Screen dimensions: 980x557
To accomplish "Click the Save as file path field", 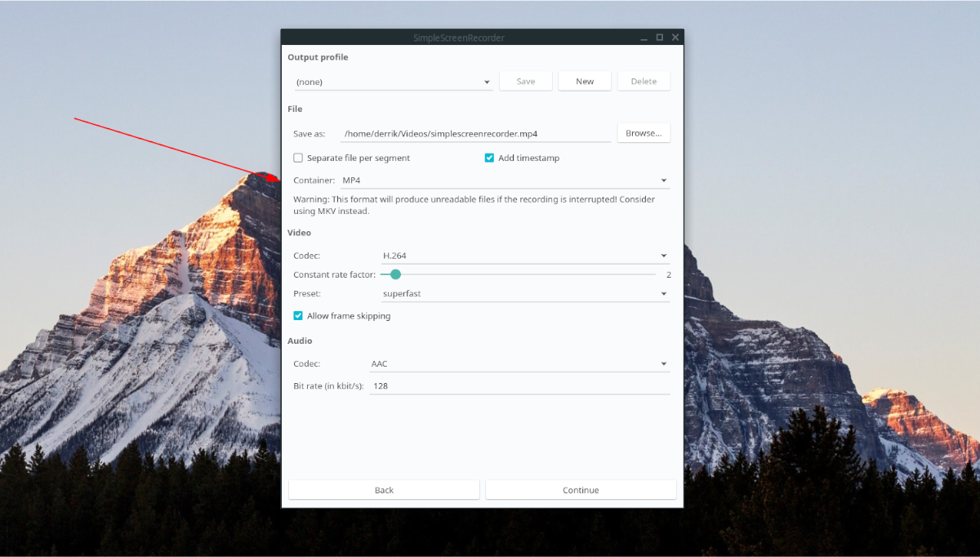I will pyautogui.click(x=475, y=133).
